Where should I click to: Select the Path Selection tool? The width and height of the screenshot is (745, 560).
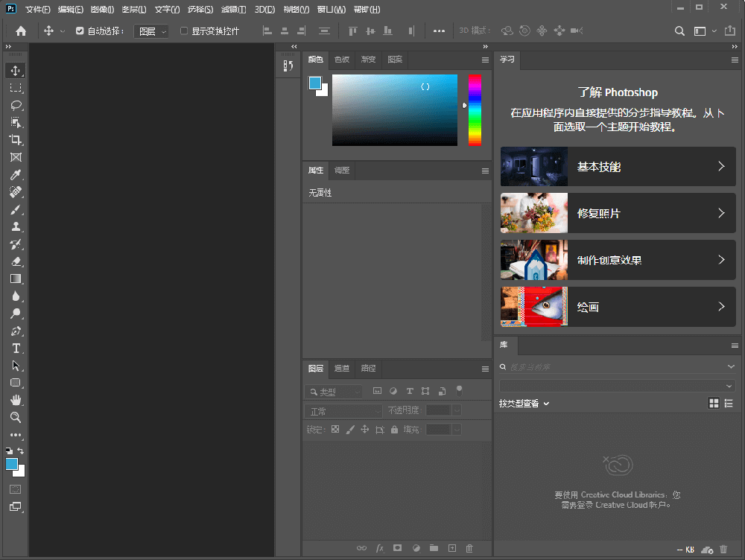16,366
